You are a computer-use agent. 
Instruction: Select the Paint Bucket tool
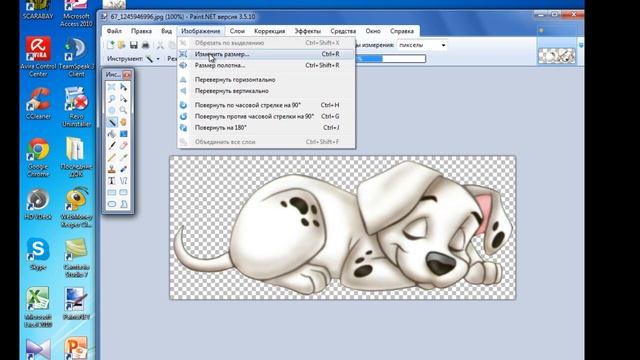[111, 134]
